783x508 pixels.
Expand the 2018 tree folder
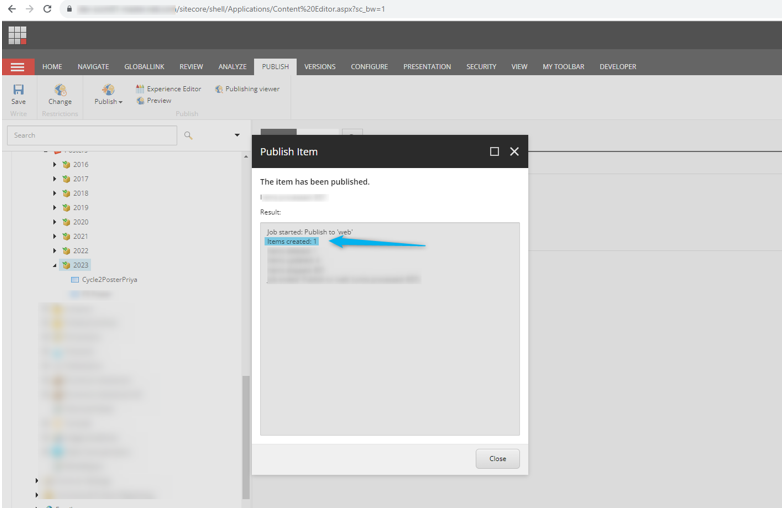coord(54,193)
